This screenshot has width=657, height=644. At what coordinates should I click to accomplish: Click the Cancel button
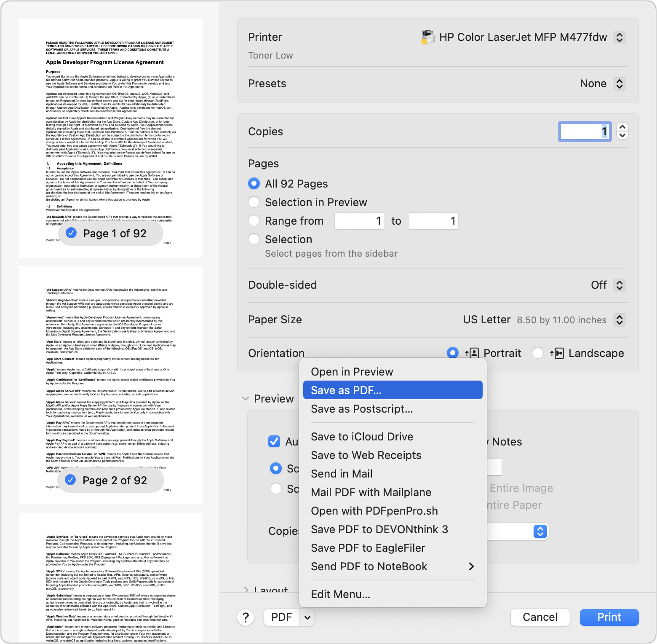(x=540, y=617)
